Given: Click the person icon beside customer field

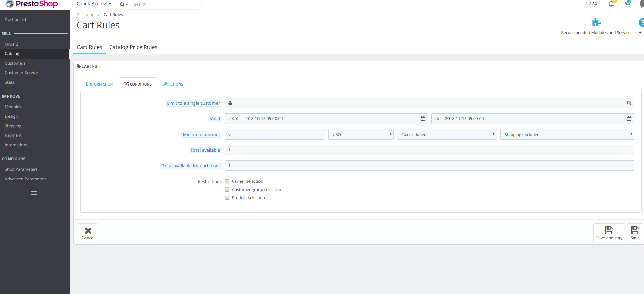Looking at the screenshot, I should (x=230, y=103).
